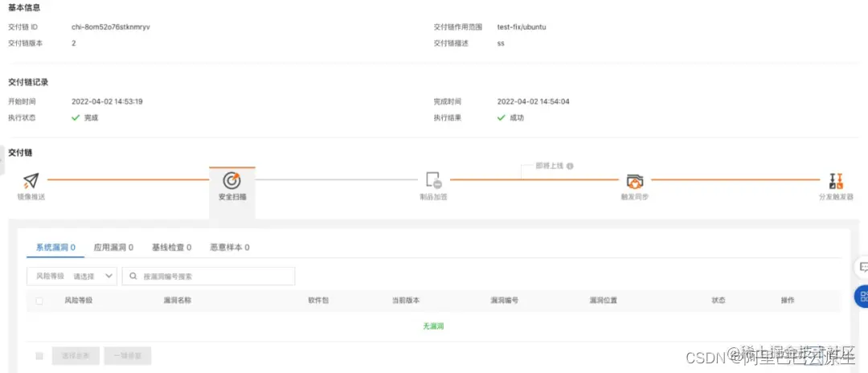Screen dimensions: 868x373
Task: Click the 一键修复 button
Action: (127, 356)
